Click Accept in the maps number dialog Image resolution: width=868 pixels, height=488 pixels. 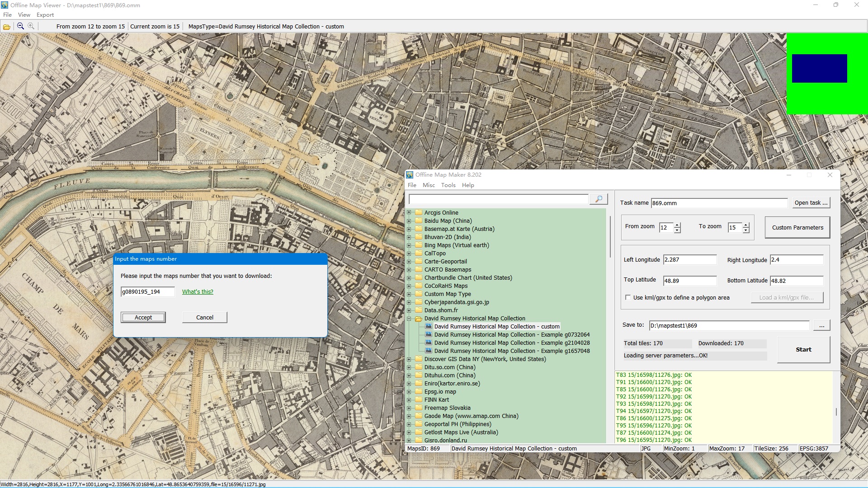[x=143, y=317]
